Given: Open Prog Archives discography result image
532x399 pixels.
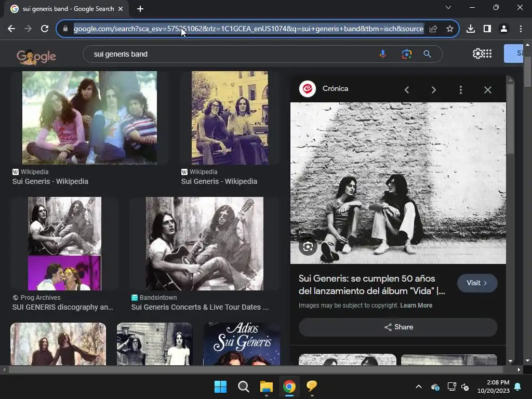Looking at the screenshot, I should coord(64,244).
